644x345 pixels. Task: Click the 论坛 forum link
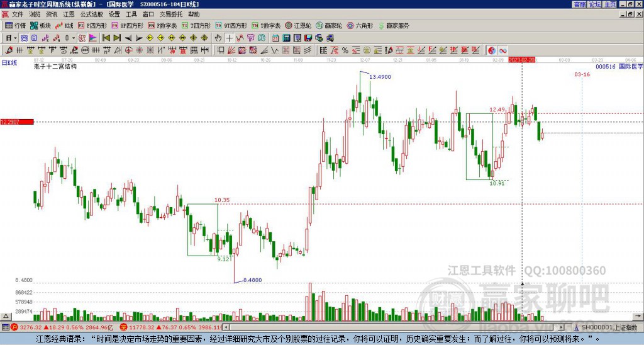[x=595, y=4]
